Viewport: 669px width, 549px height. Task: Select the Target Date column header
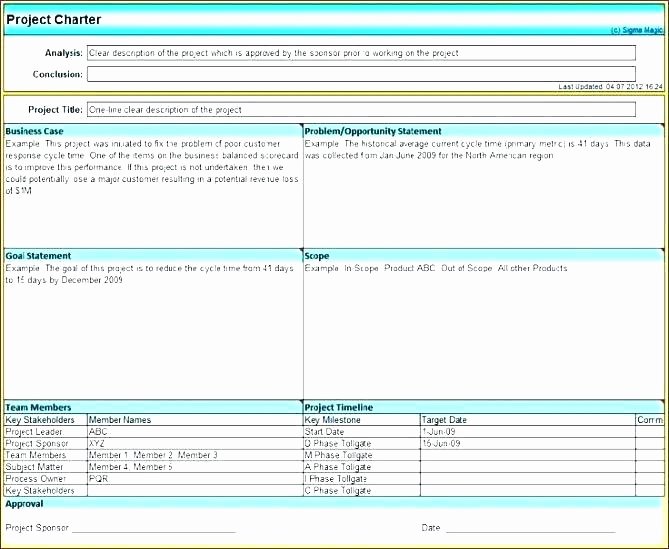coord(528,420)
